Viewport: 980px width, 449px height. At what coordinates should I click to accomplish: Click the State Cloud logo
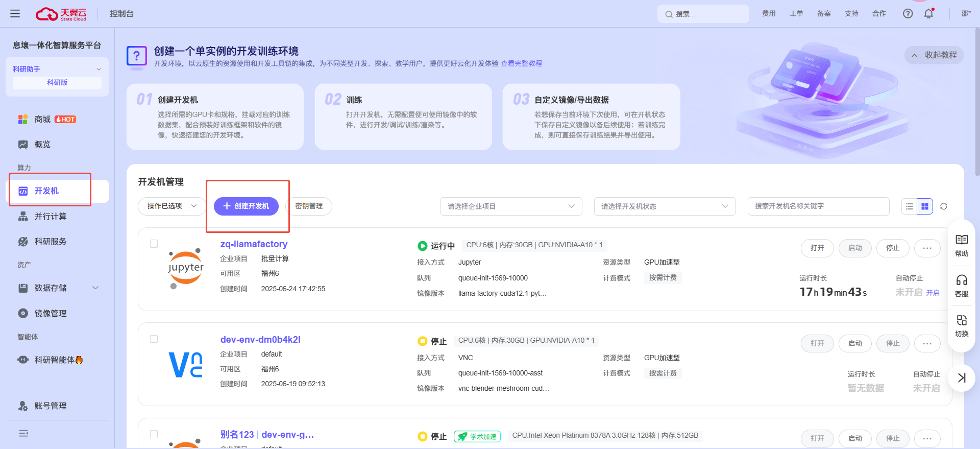61,14
